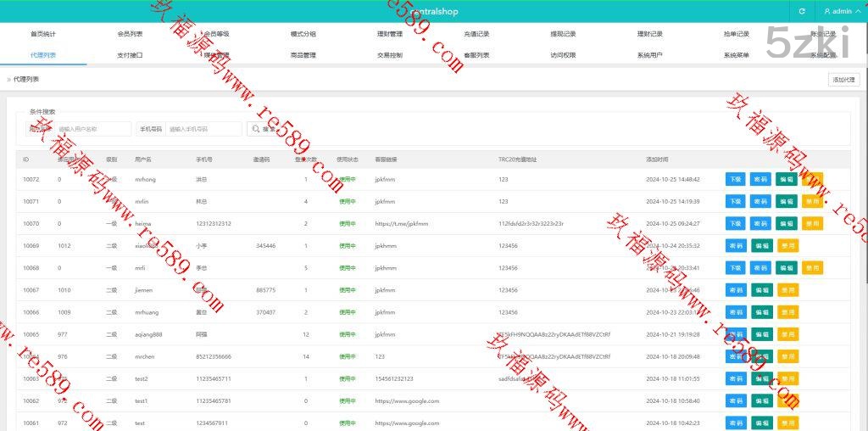
Task: Select 交易控制 in the navigation
Action: pyautogui.click(x=390, y=55)
